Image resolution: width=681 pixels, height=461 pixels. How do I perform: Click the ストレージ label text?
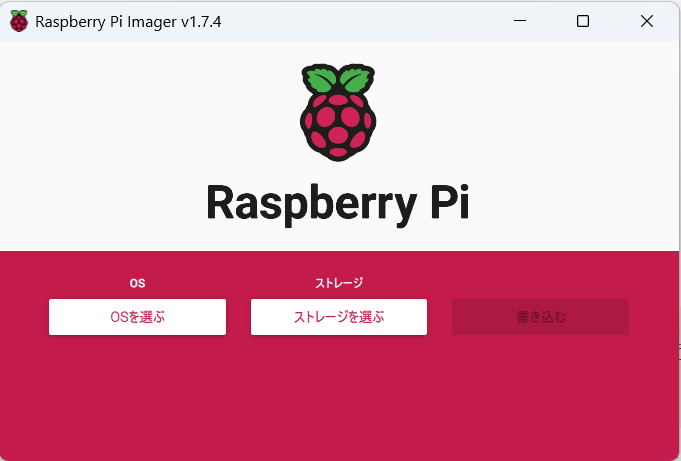338,283
